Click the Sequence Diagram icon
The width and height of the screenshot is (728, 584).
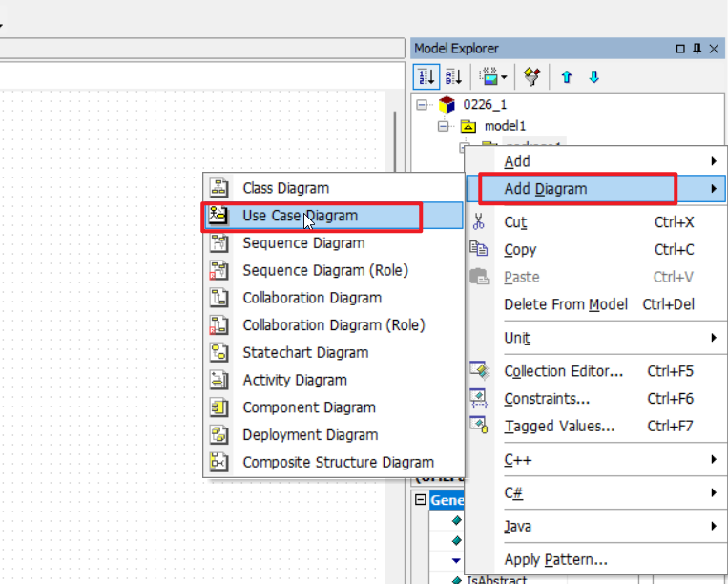tap(218, 242)
